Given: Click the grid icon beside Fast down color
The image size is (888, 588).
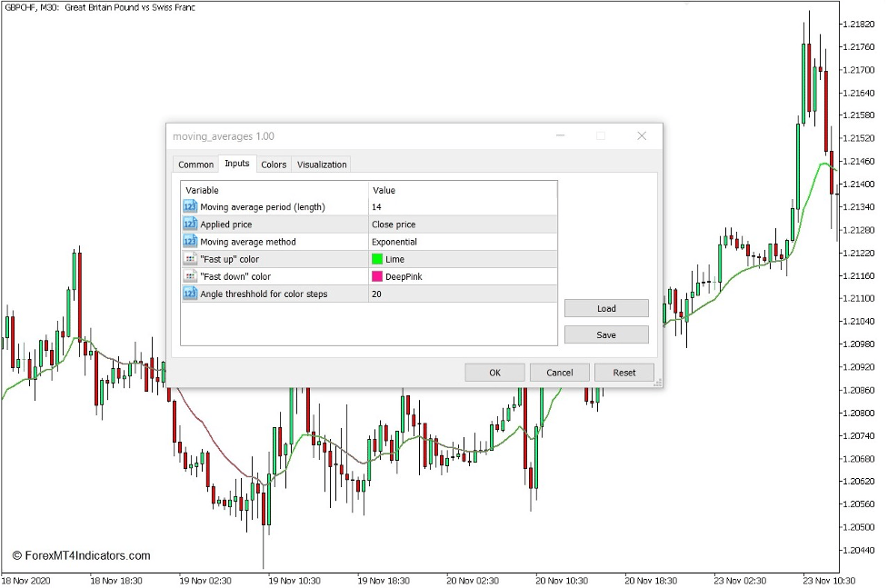Looking at the screenshot, I should tap(190, 276).
